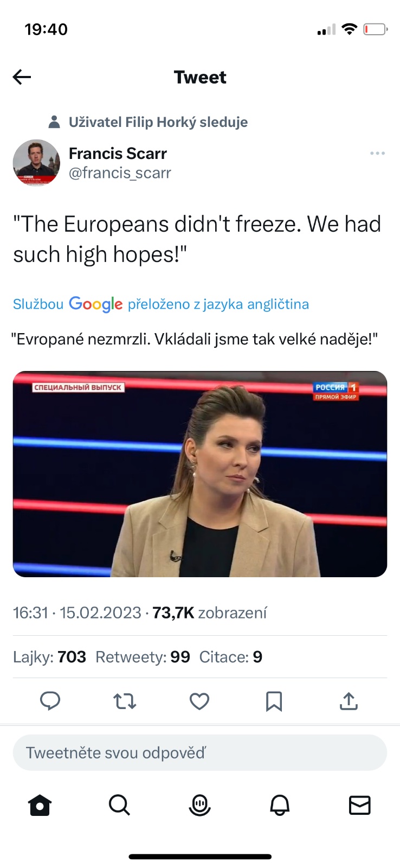Viewport: 400px width, 868px height.
Task: Open Francis Scarr's profile picture
Action: coord(36,163)
